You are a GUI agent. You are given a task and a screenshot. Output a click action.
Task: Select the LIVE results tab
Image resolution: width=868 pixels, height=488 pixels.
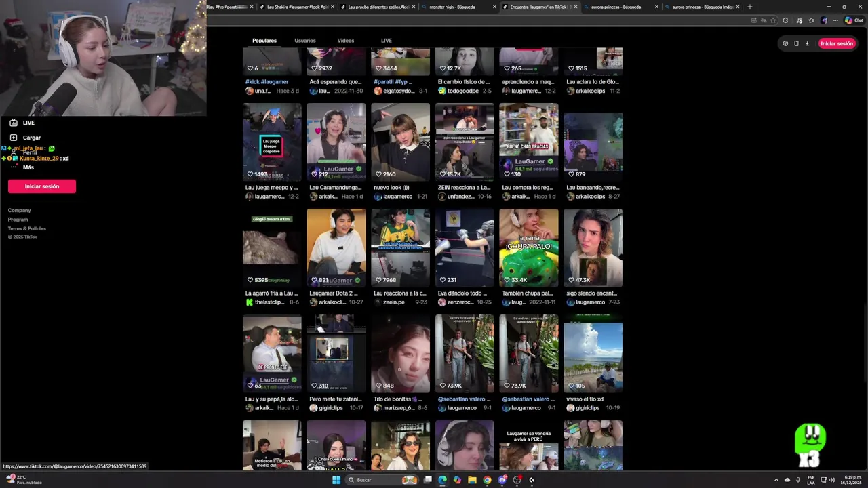point(387,41)
